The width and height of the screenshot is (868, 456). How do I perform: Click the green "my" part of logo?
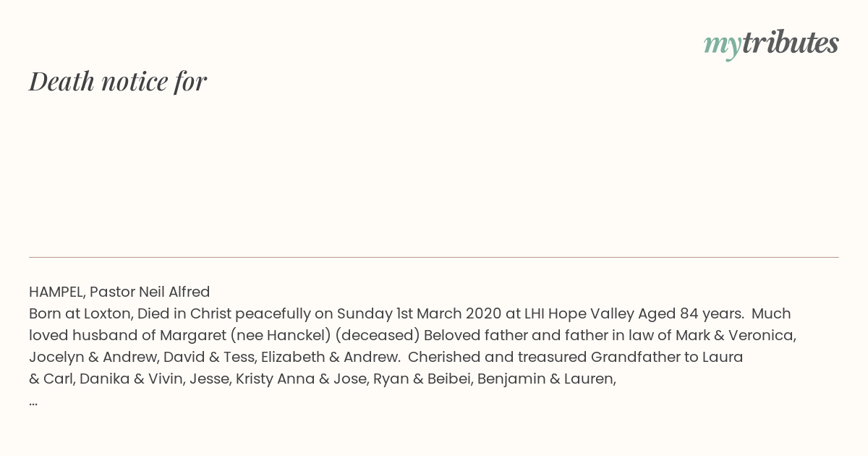(723, 46)
